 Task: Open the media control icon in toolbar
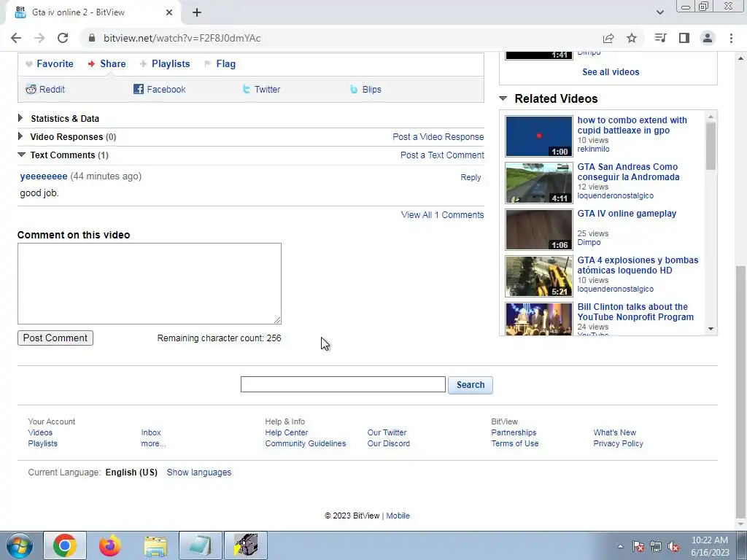coord(660,38)
